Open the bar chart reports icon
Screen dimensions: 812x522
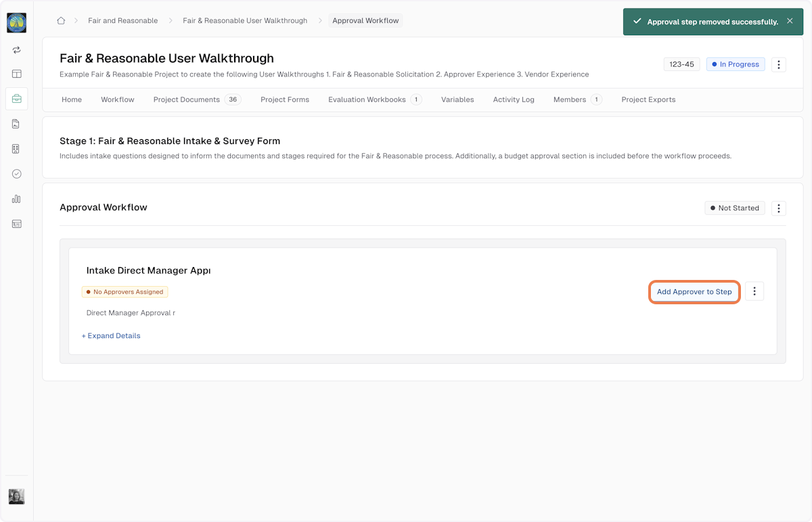(16, 199)
